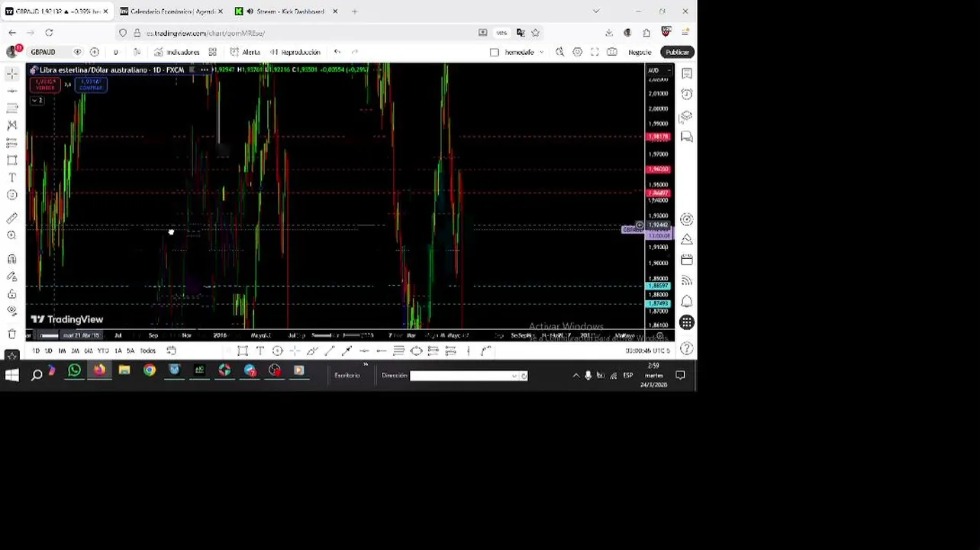Show hidden system tray icons chevron
This screenshot has height=550, width=980.
click(x=576, y=376)
